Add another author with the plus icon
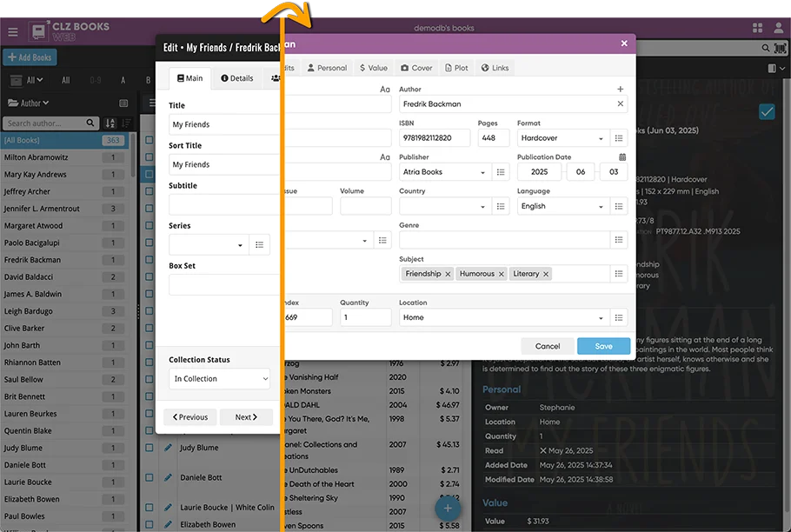Viewport: 791px width, 532px height. [621, 89]
